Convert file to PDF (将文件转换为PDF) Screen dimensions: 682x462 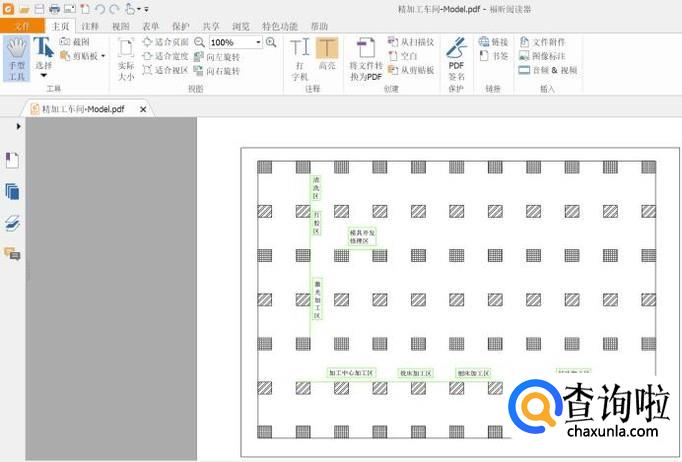click(x=366, y=59)
